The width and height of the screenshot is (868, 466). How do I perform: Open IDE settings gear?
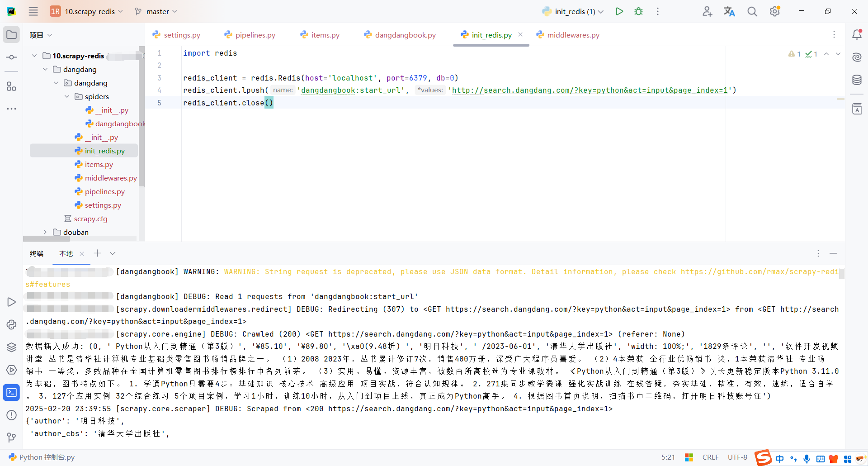pyautogui.click(x=775, y=11)
